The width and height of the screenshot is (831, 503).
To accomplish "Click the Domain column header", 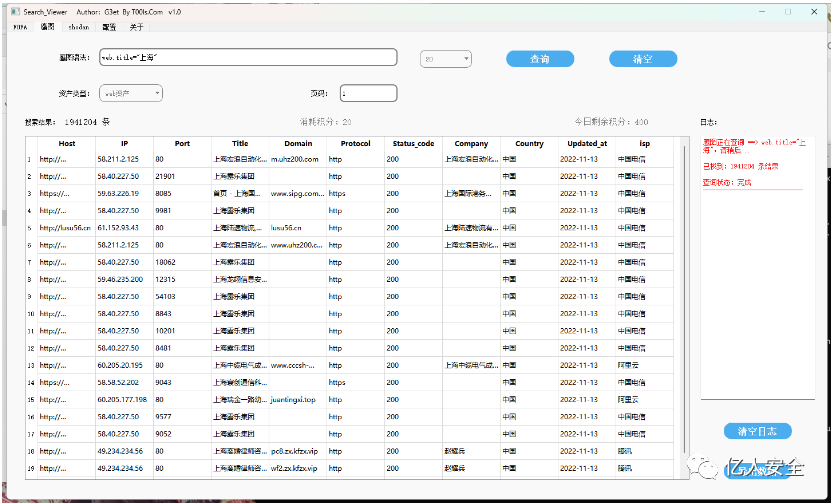I will pyautogui.click(x=298, y=144).
